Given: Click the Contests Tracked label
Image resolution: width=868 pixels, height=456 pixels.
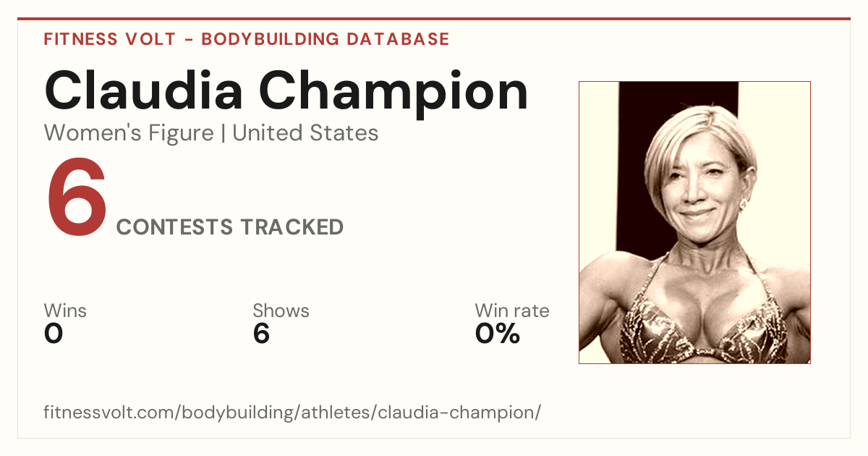Looking at the screenshot, I should pos(230,227).
